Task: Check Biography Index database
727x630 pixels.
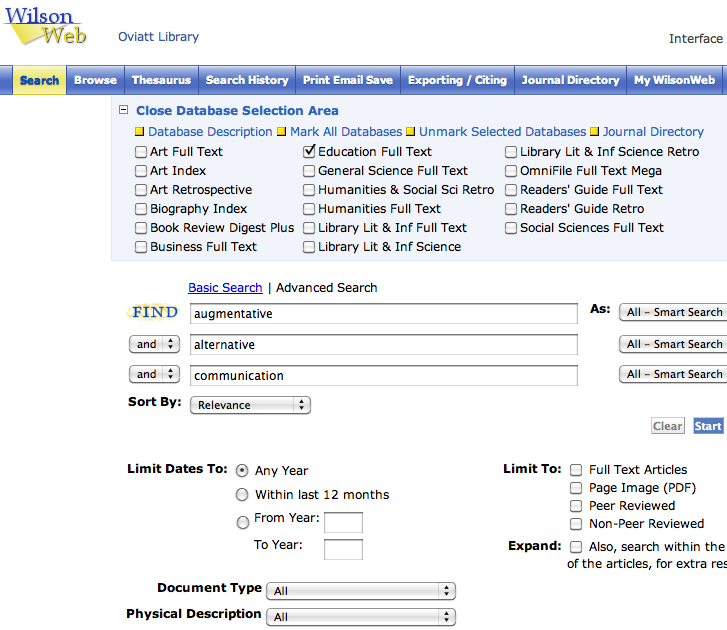Action: (140, 209)
